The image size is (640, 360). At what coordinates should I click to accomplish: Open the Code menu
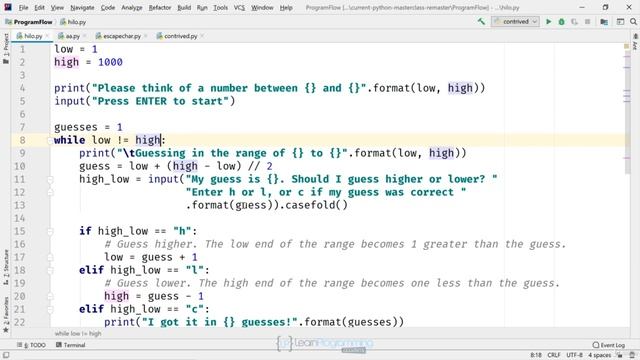108,7
